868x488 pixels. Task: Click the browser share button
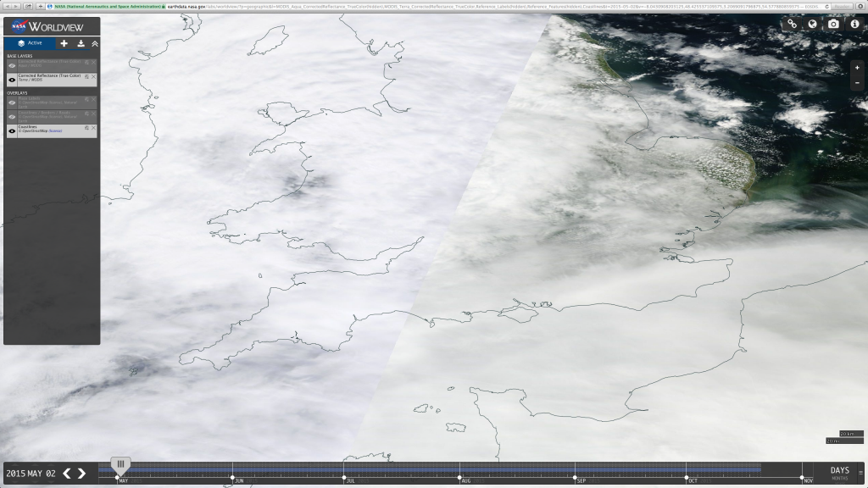pos(28,6)
